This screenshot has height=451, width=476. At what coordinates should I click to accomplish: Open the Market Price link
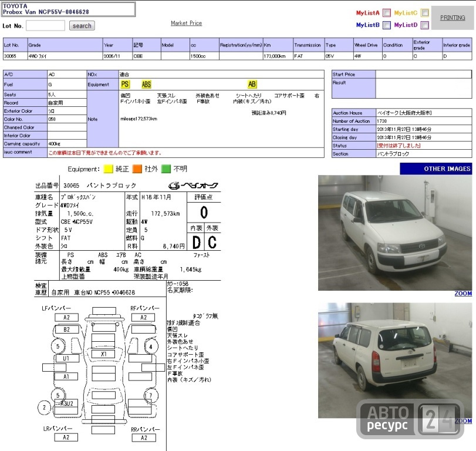tap(186, 23)
